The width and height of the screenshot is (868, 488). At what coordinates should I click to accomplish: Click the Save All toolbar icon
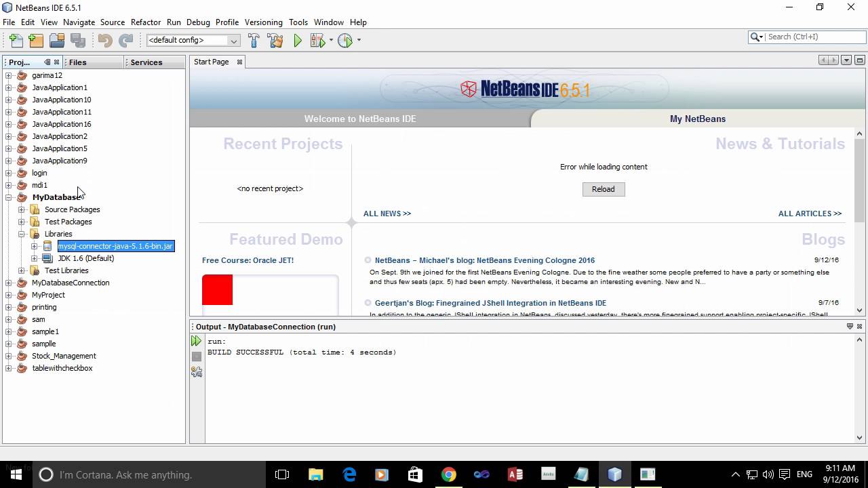(78, 41)
